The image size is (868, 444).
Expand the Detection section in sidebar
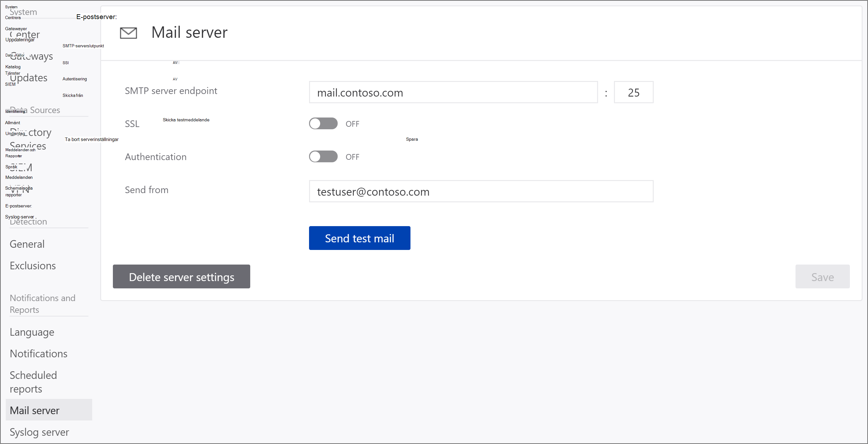click(28, 221)
